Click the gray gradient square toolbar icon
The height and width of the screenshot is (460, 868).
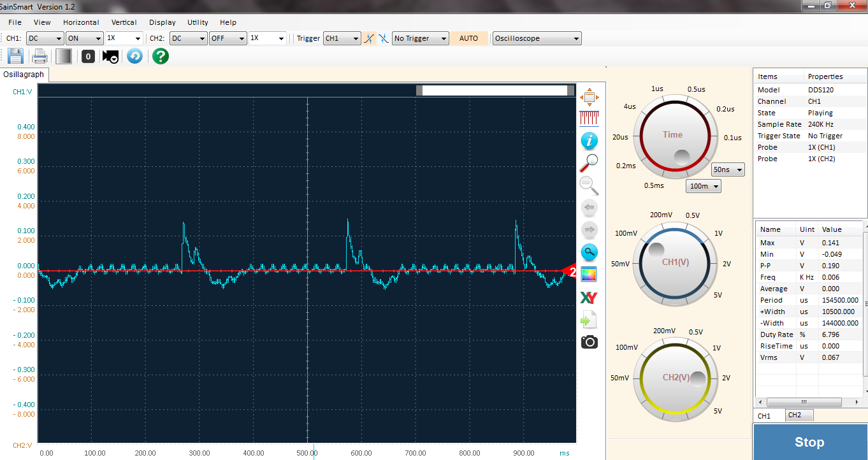[64, 56]
